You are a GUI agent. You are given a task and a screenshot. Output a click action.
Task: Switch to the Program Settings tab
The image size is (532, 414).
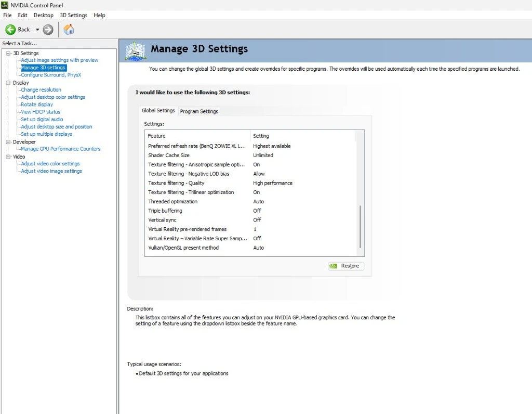tap(199, 111)
